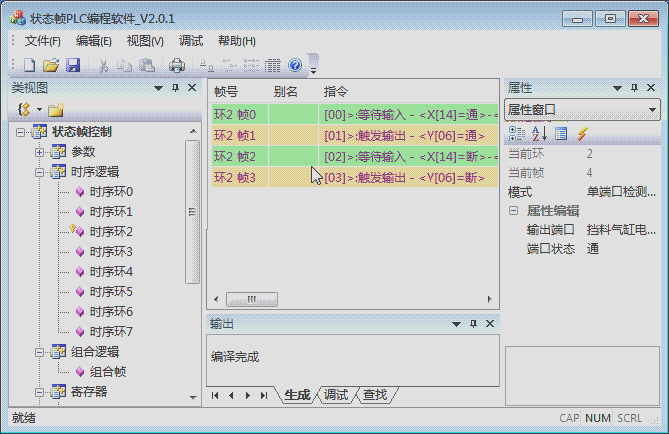Click the New file toolbar icon
Image resolution: width=669 pixels, height=434 pixels.
click(29, 65)
